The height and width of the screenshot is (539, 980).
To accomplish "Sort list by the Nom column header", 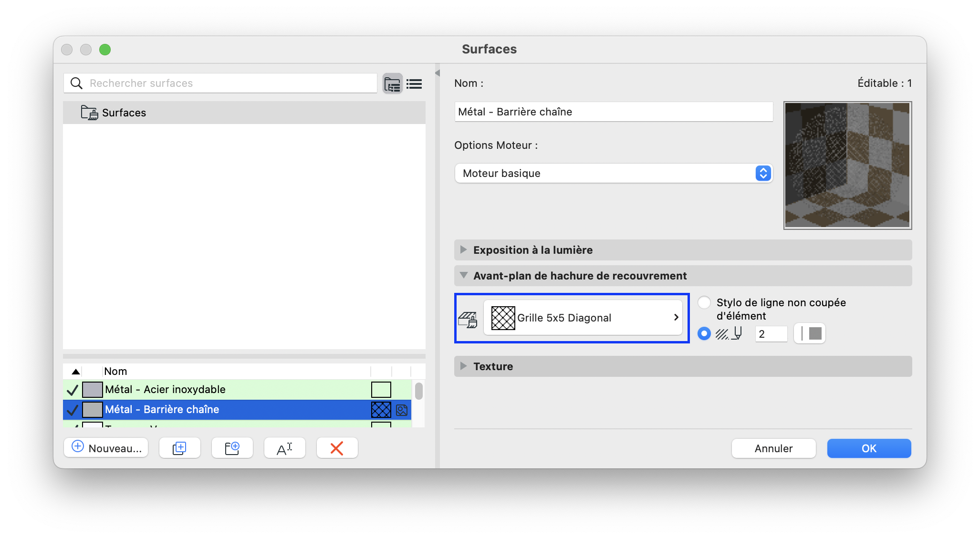I will pos(236,371).
